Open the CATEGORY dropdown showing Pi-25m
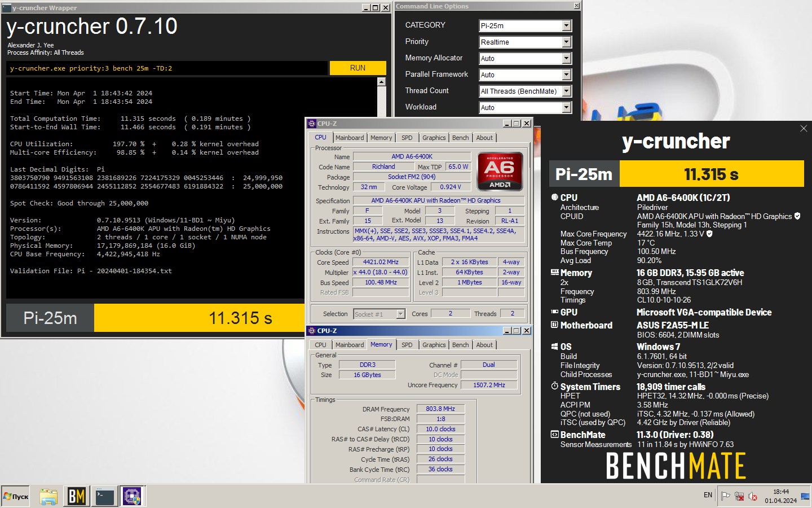The image size is (812, 508). [x=567, y=25]
